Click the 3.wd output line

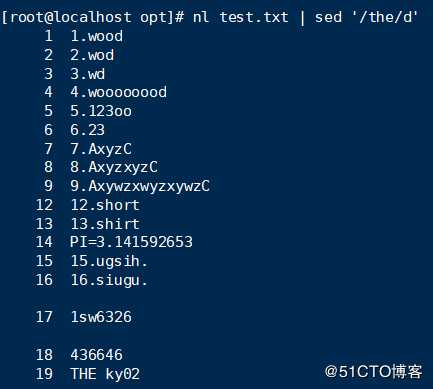[88, 74]
